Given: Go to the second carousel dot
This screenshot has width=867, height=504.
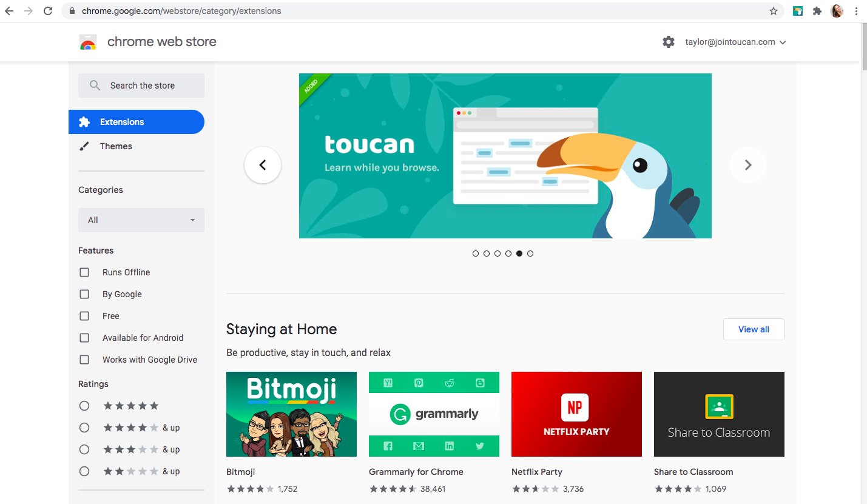Looking at the screenshot, I should tap(487, 254).
